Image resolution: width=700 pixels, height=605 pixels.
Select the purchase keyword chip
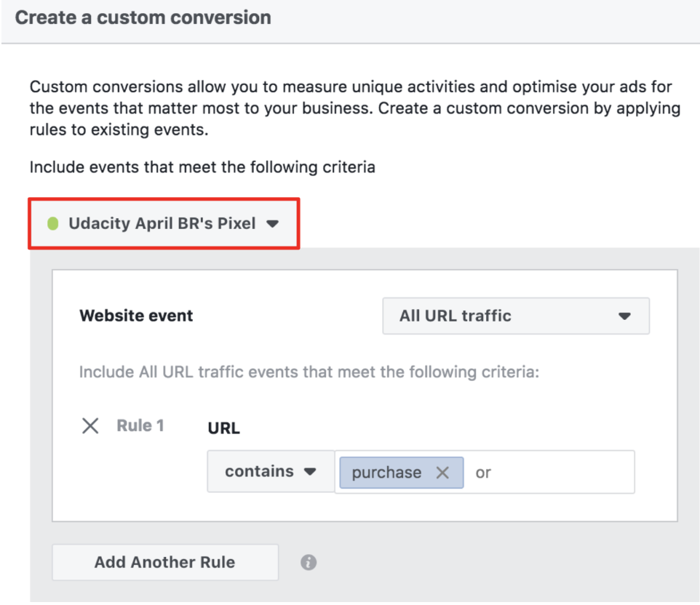coord(386,473)
